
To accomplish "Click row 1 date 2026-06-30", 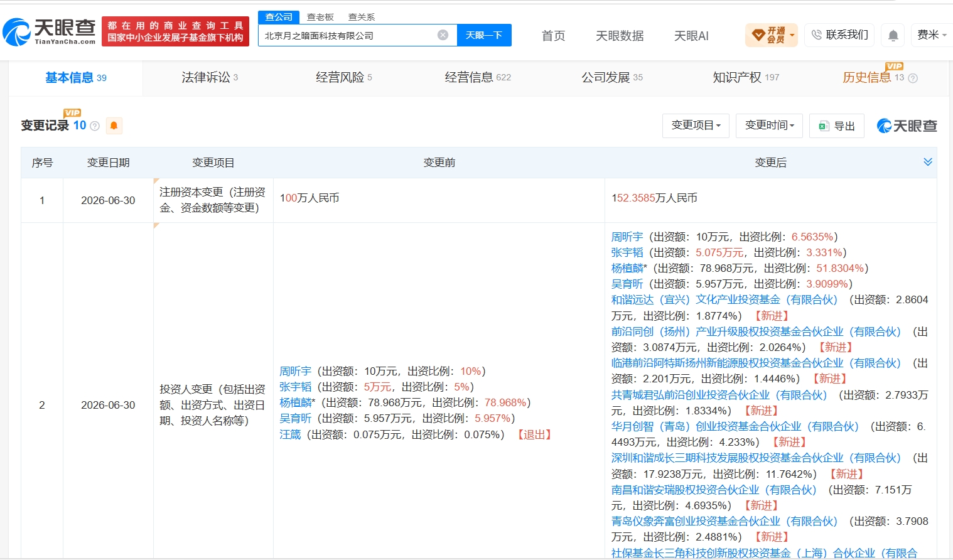I will 108,200.
